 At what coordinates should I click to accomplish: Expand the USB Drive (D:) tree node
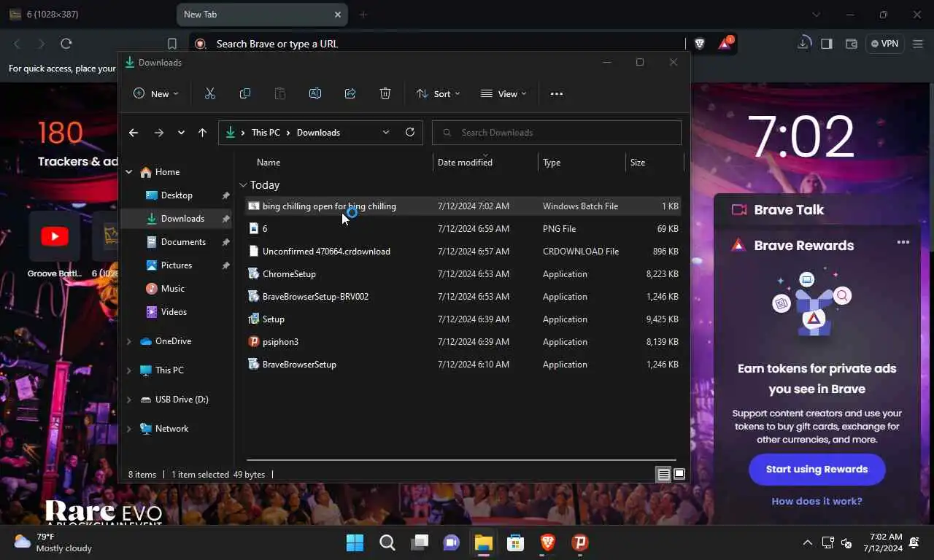tap(129, 400)
